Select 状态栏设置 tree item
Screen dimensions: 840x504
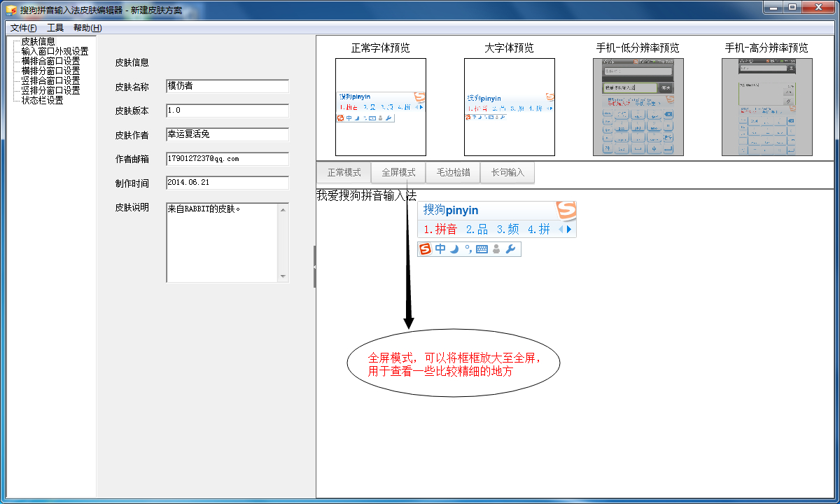tap(42, 101)
